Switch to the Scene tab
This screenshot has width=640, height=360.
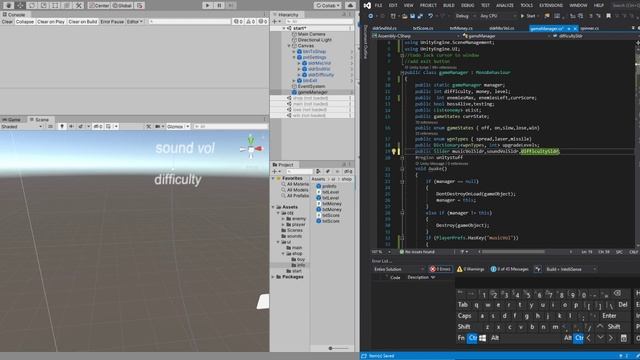(39, 120)
